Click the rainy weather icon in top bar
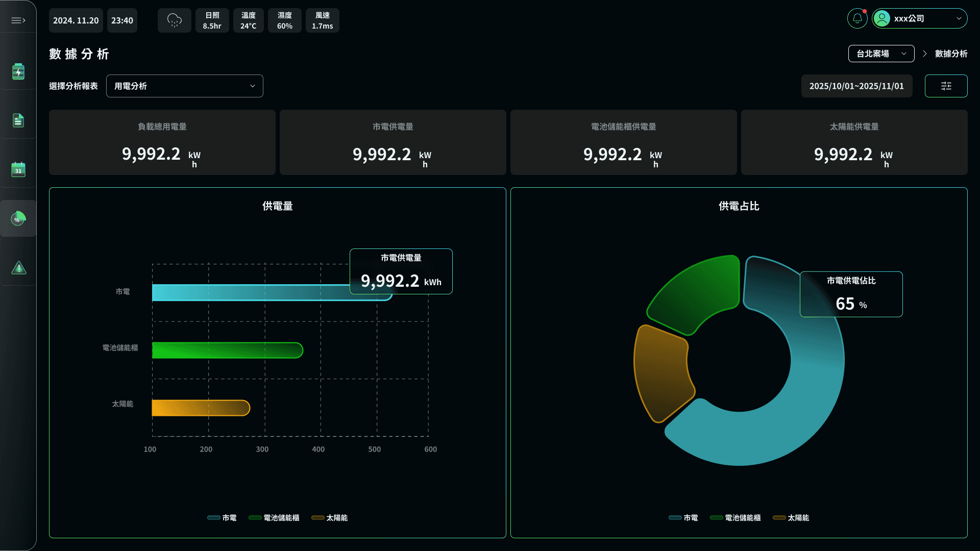The height and width of the screenshot is (551, 980). [174, 20]
